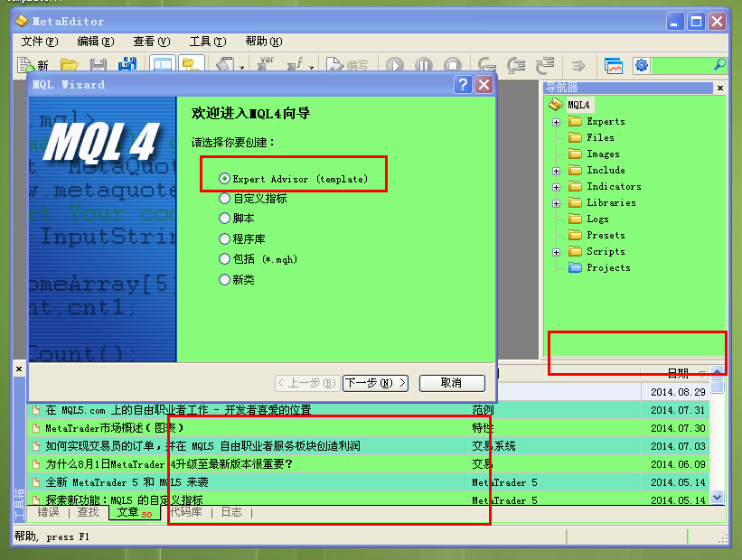Open the function icon dropdown arrow

pyautogui.click(x=311, y=68)
